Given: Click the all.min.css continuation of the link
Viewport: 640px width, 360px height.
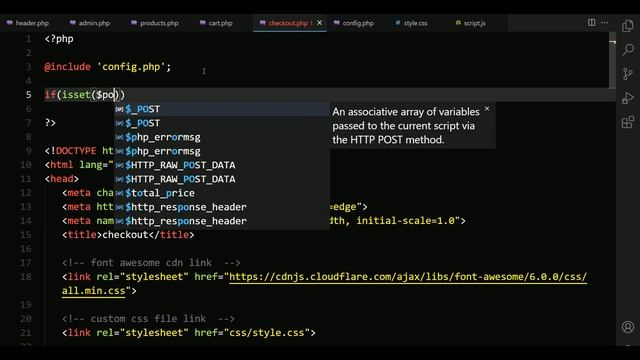Looking at the screenshot, I should click(93, 291).
